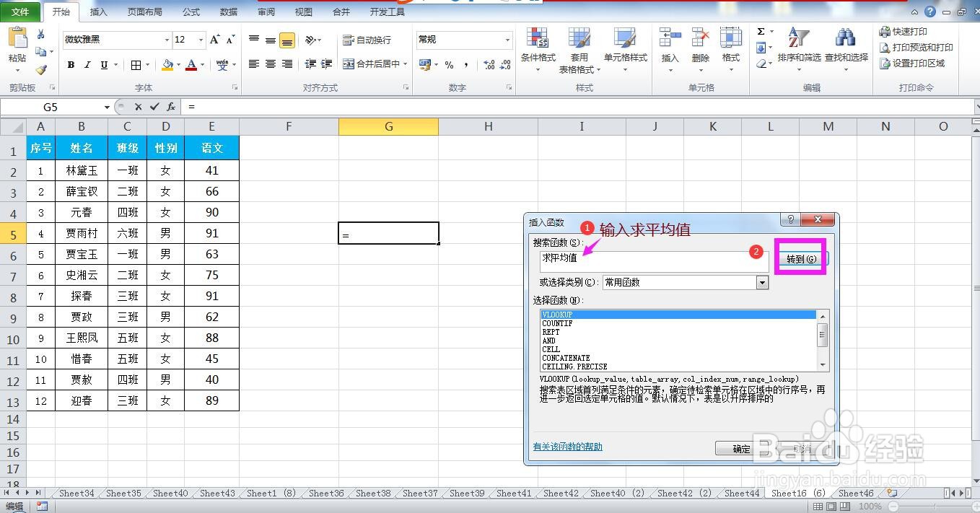Click the Increase Indent icon
Viewport: 980px width, 513px height.
(327, 64)
